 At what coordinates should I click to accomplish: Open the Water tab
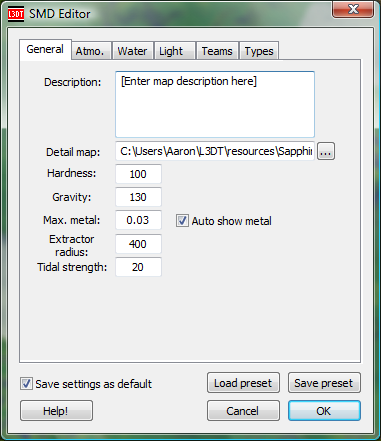click(133, 51)
